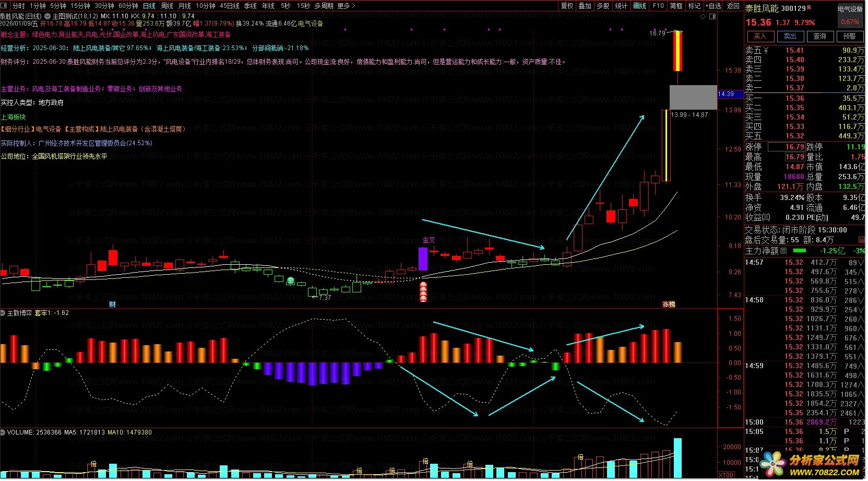Click the 卖出 sell button
The height and width of the screenshot is (481, 868).
(x=790, y=37)
